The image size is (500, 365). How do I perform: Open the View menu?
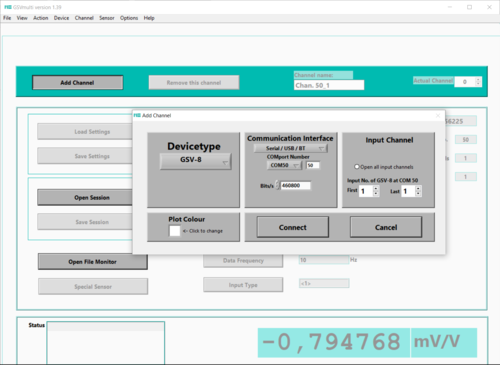(x=22, y=18)
